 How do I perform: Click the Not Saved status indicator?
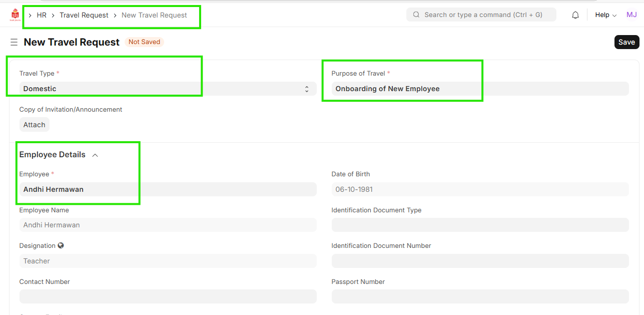point(144,42)
